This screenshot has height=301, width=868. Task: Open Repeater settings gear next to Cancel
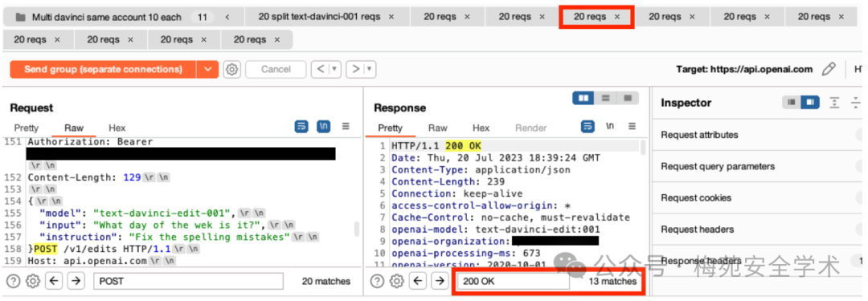[x=232, y=69]
